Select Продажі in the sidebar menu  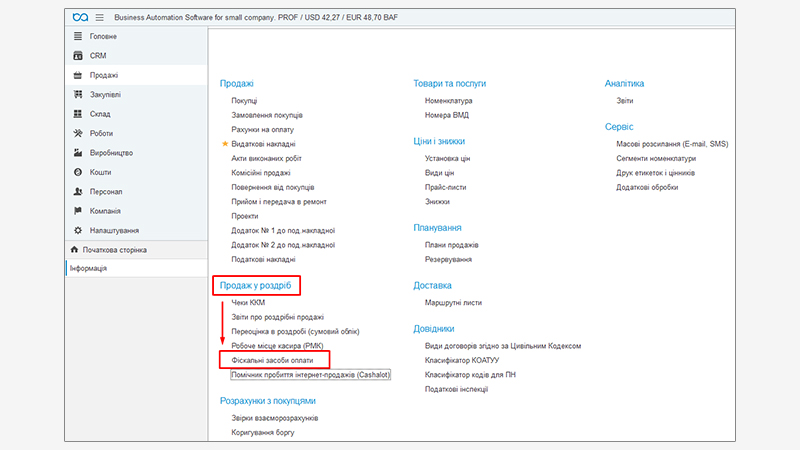pyautogui.click(x=103, y=75)
